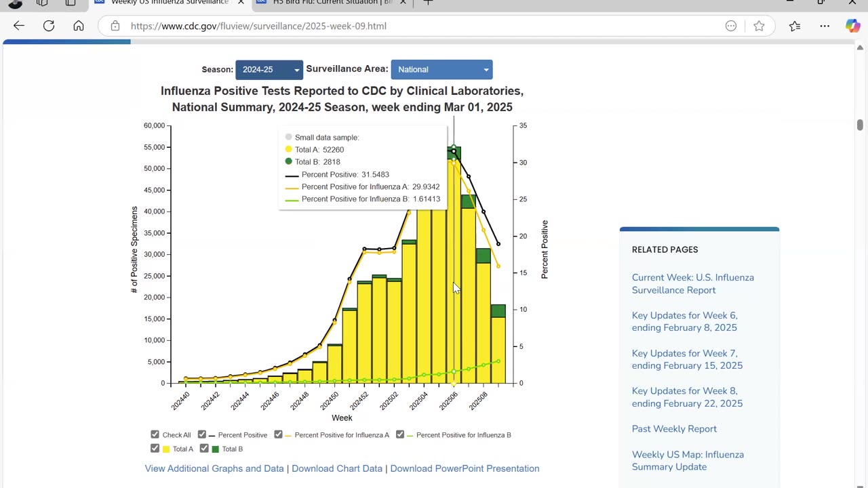This screenshot has height=488, width=868.
Task: Click the page vertical scrollbar thumb
Action: click(860, 125)
